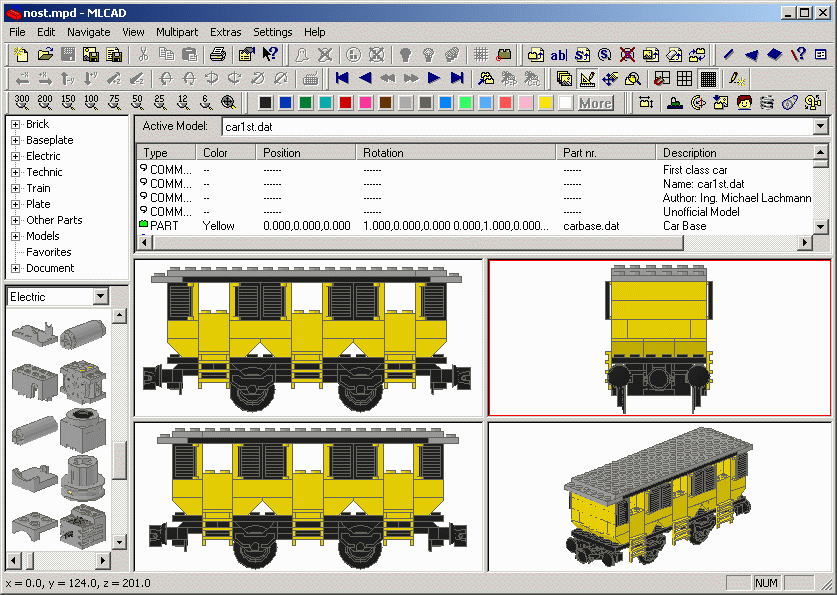Enable the coarse grid snap
Image resolution: width=837 pixels, height=595 pixels.
pyautogui.click(x=660, y=79)
